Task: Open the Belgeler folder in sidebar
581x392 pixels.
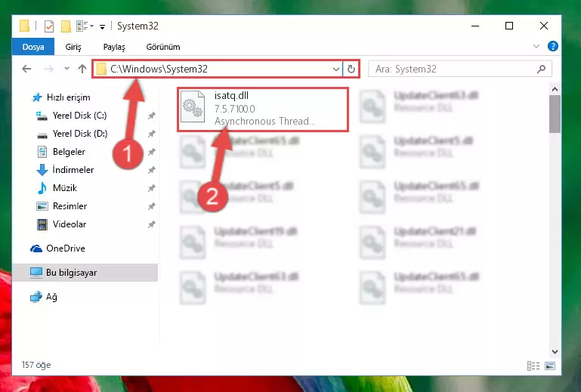Action: (x=69, y=152)
